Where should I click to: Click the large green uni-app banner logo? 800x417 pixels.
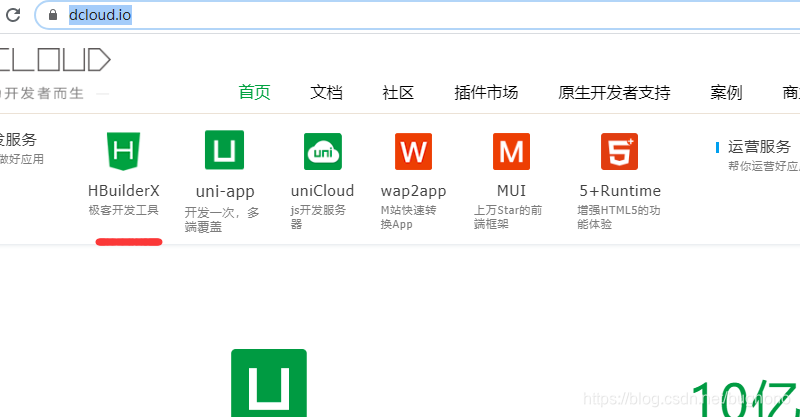click(x=269, y=383)
